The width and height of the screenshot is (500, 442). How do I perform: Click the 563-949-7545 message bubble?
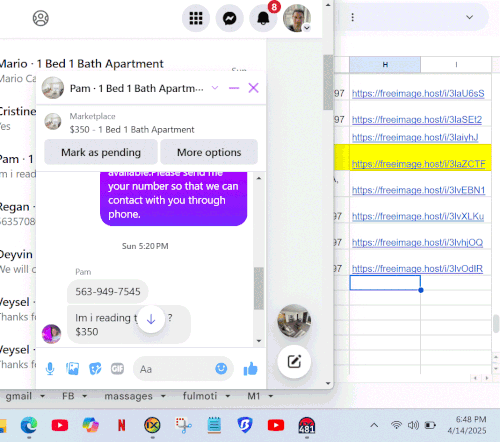point(108,292)
